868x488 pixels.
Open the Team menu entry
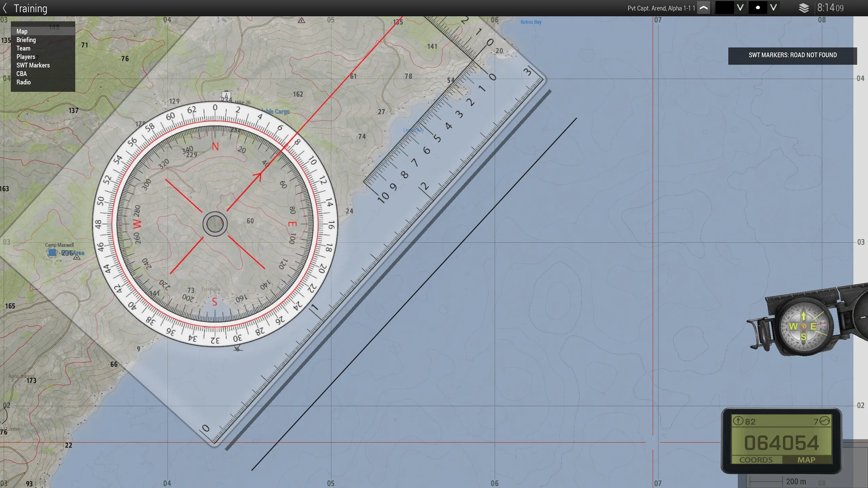pyautogui.click(x=43, y=48)
